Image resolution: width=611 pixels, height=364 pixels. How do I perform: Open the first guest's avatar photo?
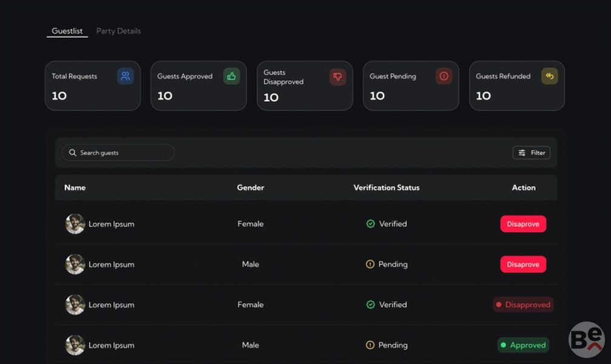pos(75,224)
